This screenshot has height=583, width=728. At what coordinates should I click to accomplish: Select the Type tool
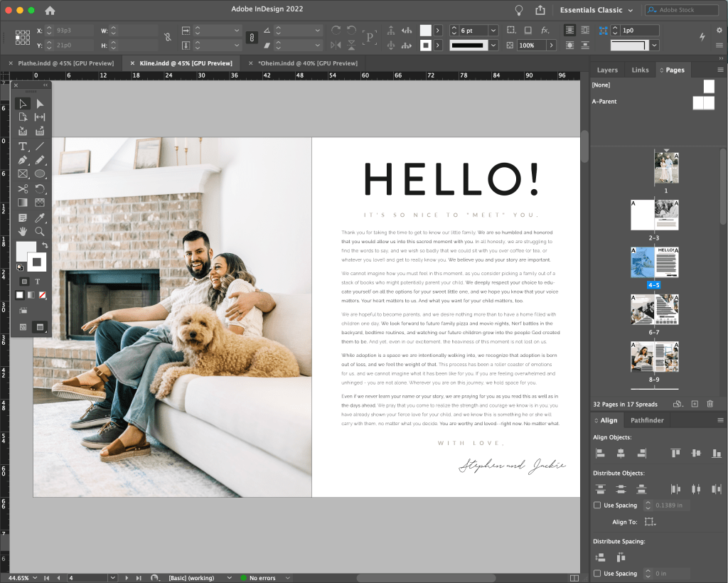(x=22, y=146)
